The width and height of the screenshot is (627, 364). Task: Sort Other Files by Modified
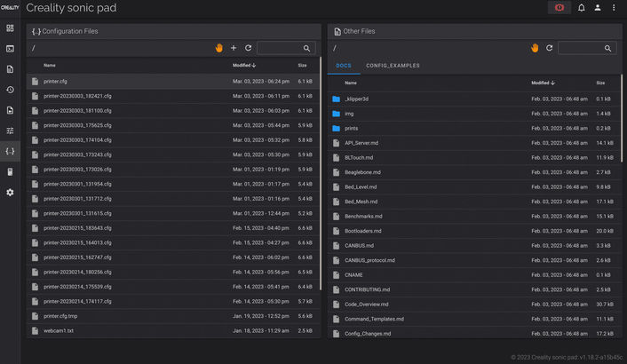(x=543, y=83)
